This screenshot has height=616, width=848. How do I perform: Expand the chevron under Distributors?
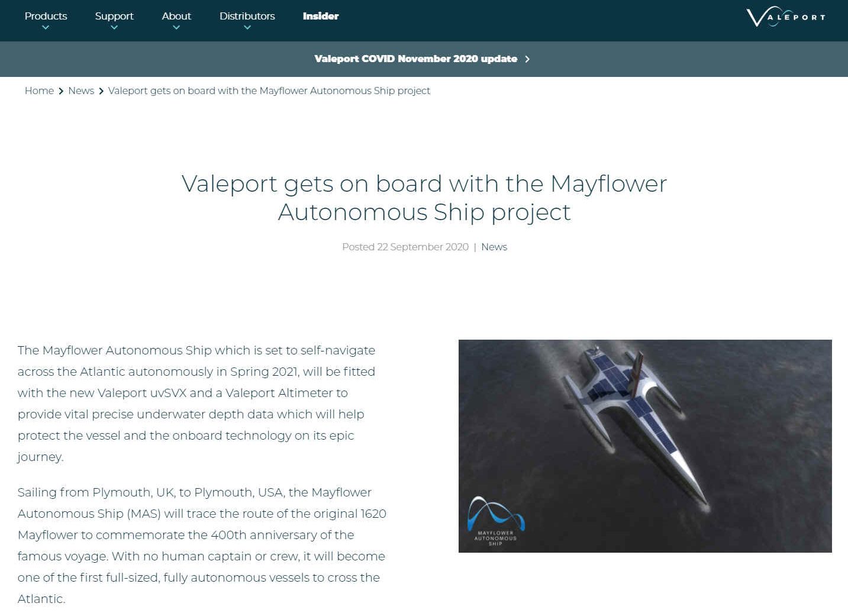247,27
